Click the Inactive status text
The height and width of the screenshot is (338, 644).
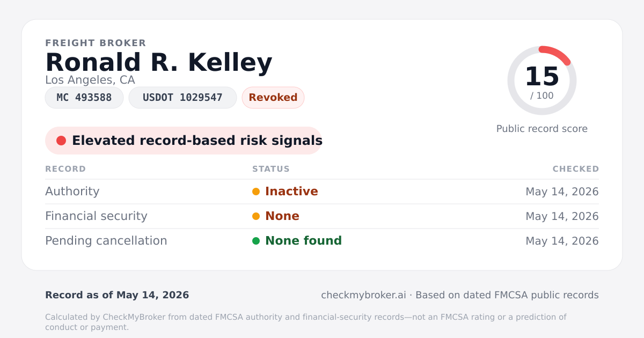pyautogui.click(x=291, y=192)
